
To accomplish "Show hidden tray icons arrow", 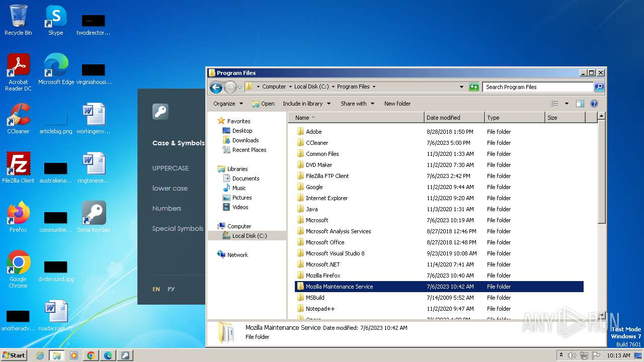I will [561, 355].
